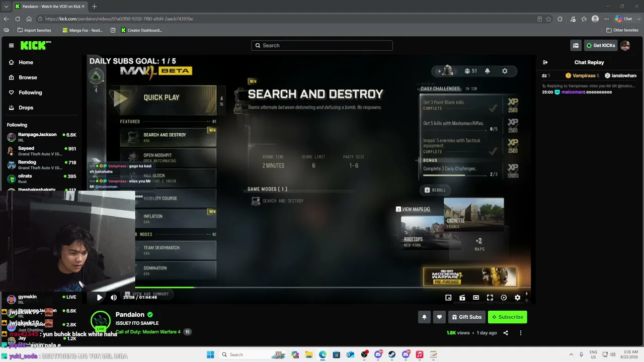
Task: Focus the Kick search field
Action: point(322,45)
